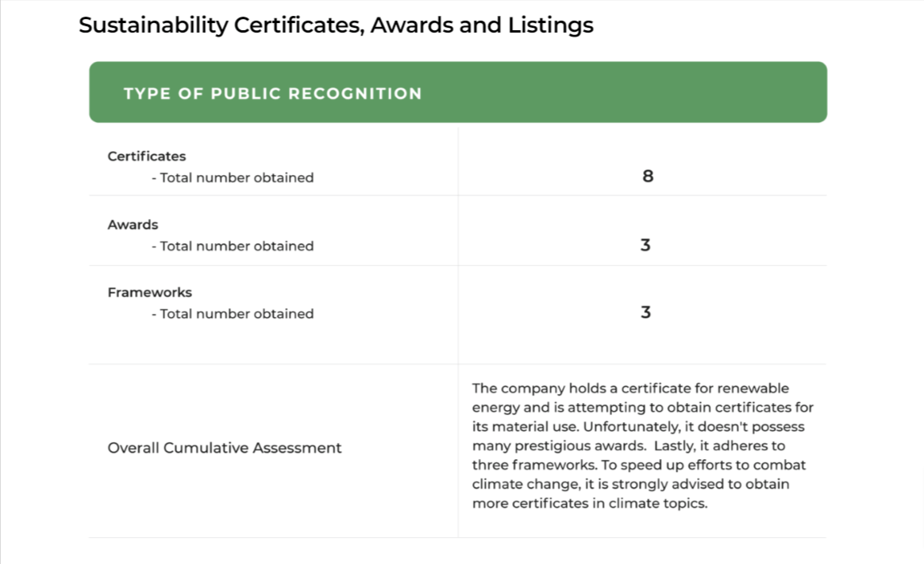924x564 pixels.
Task: Click the "Awards" row label
Action: [x=133, y=224]
